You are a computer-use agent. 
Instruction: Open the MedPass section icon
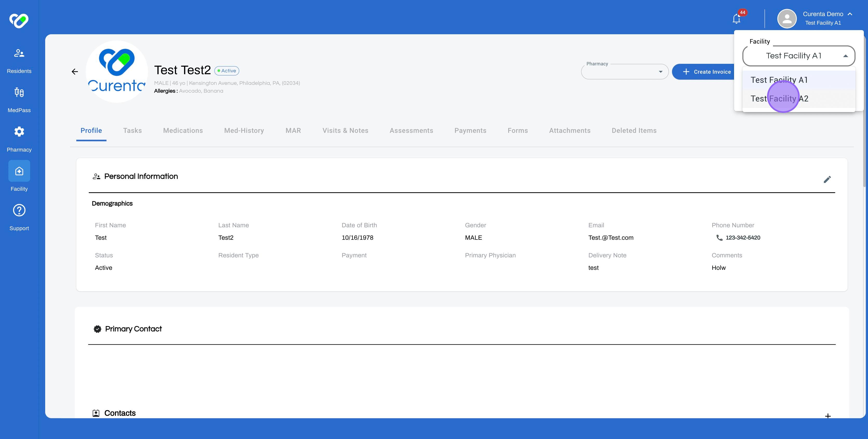coord(19,92)
